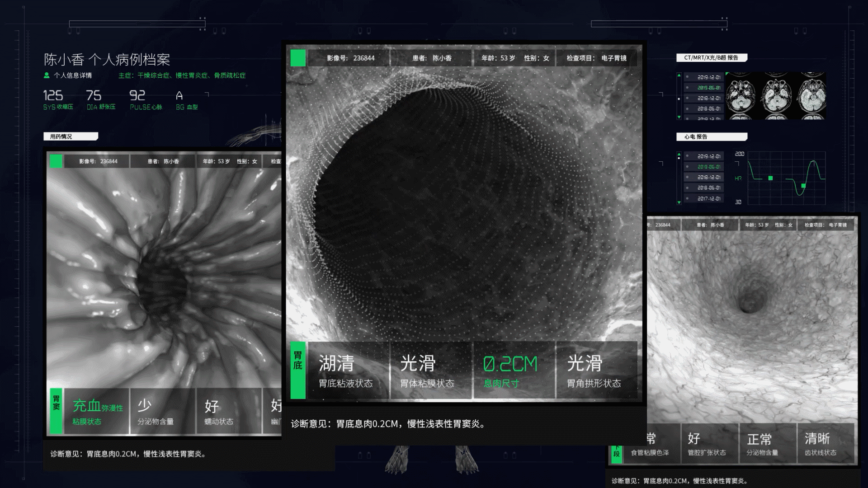Click the highlighted 0.2CM 息肉尺寸 card

click(514, 370)
